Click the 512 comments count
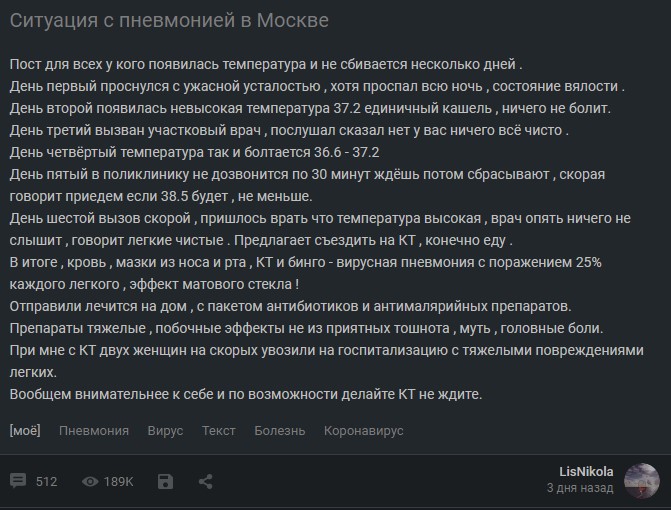 [46, 482]
